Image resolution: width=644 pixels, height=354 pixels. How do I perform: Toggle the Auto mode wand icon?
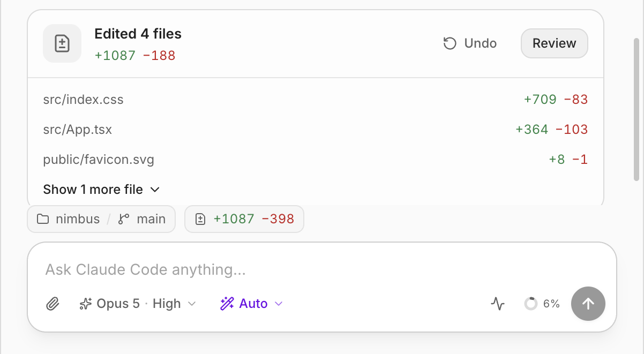[x=227, y=304]
